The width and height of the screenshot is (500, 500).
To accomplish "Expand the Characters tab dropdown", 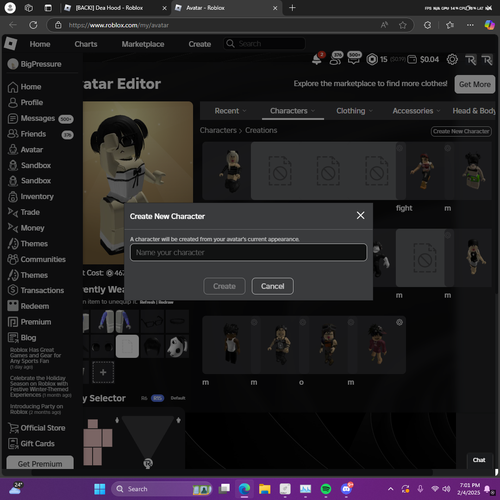I will pos(292,111).
